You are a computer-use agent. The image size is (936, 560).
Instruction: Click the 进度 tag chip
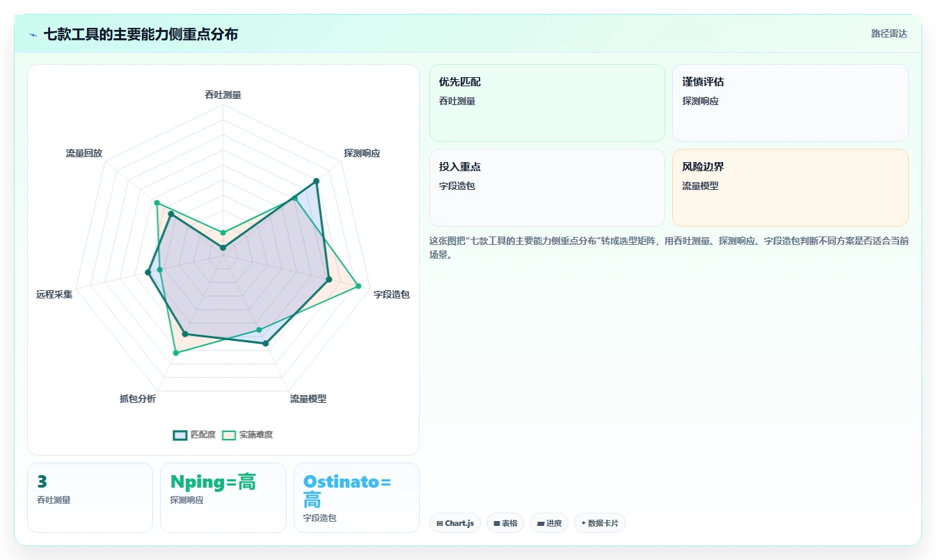click(549, 523)
